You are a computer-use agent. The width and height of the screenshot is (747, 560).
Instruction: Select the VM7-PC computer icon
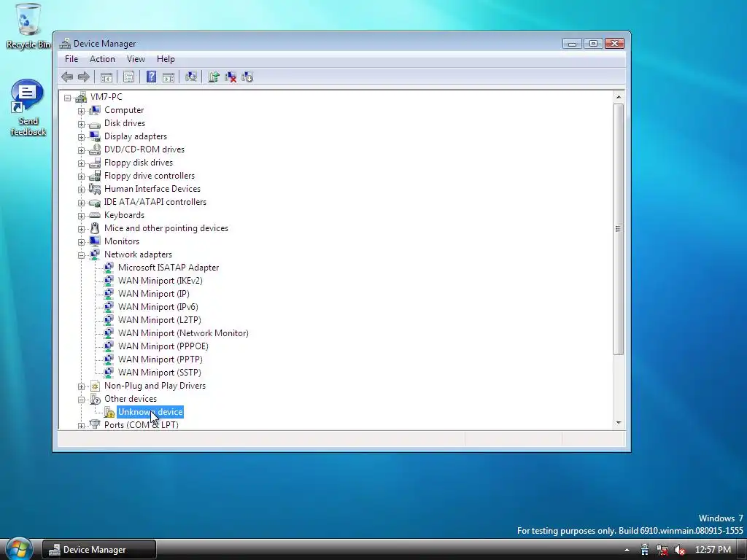click(81, 97)
